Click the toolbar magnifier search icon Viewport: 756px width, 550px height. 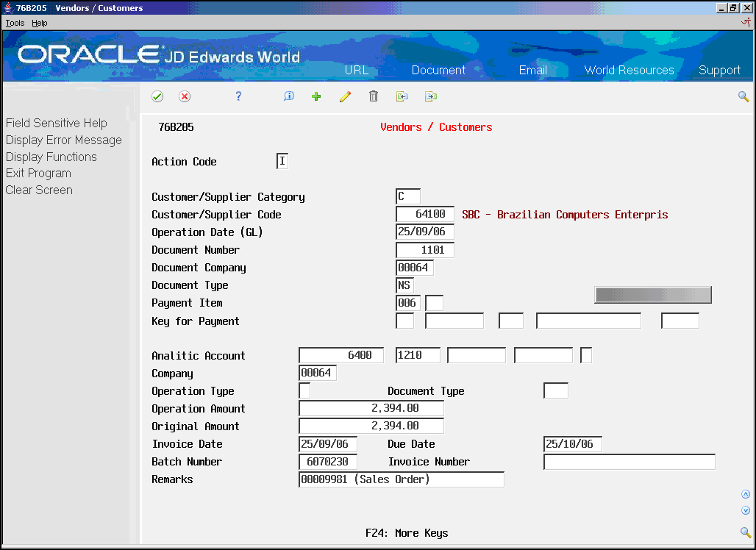click(743, 97)
